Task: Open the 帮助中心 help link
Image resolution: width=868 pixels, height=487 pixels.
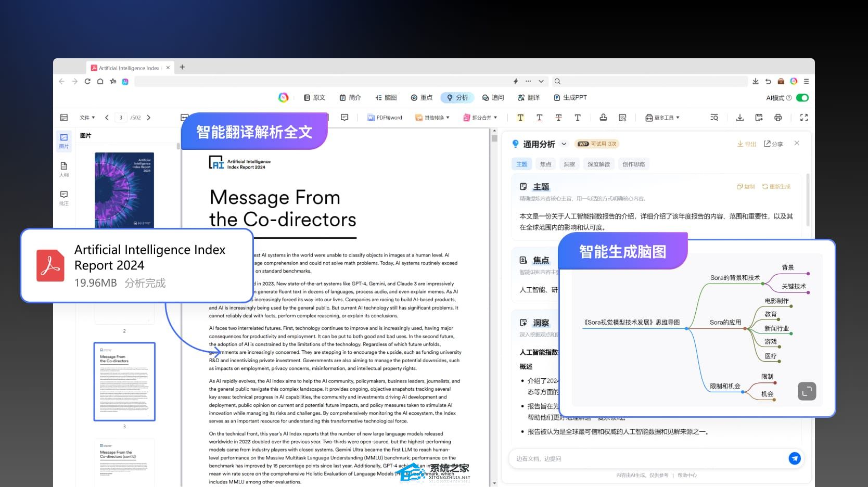Action: point(687,475)
